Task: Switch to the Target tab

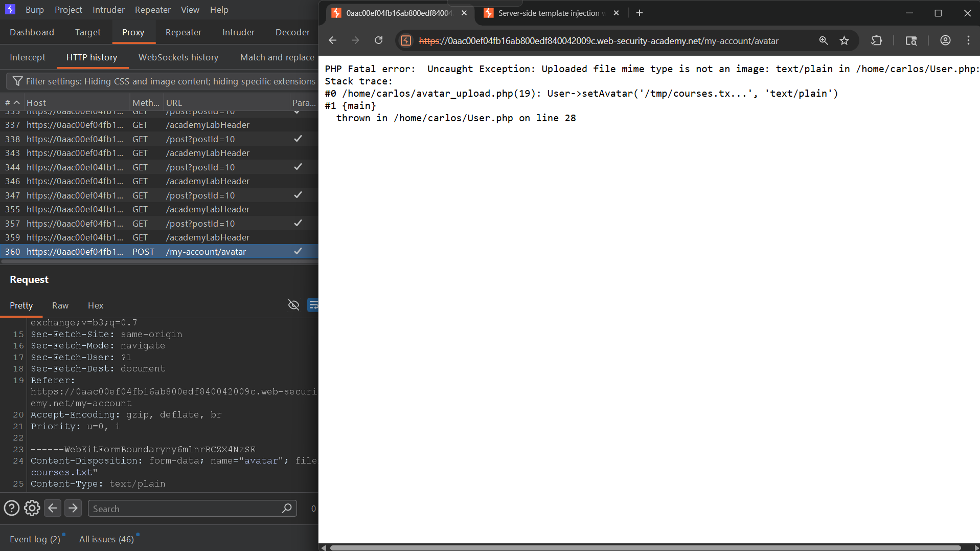Action: 88,32
